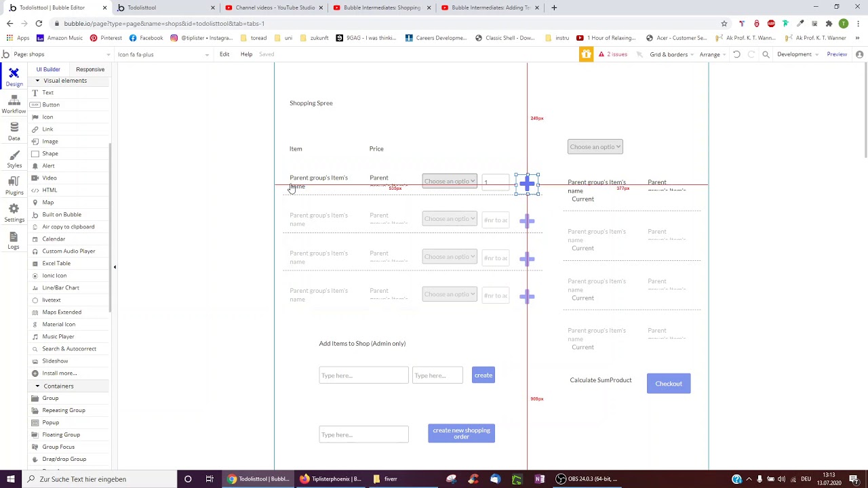The width and height of the screenshot is (868, 488).
Task: Click 'create new shopping order' button
Action: (461, 433)
